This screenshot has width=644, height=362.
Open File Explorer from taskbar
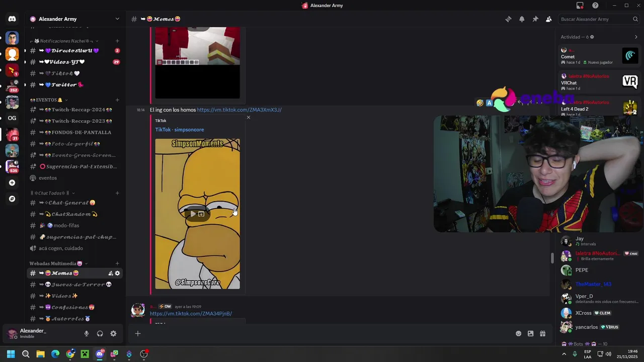click(40, 354)
